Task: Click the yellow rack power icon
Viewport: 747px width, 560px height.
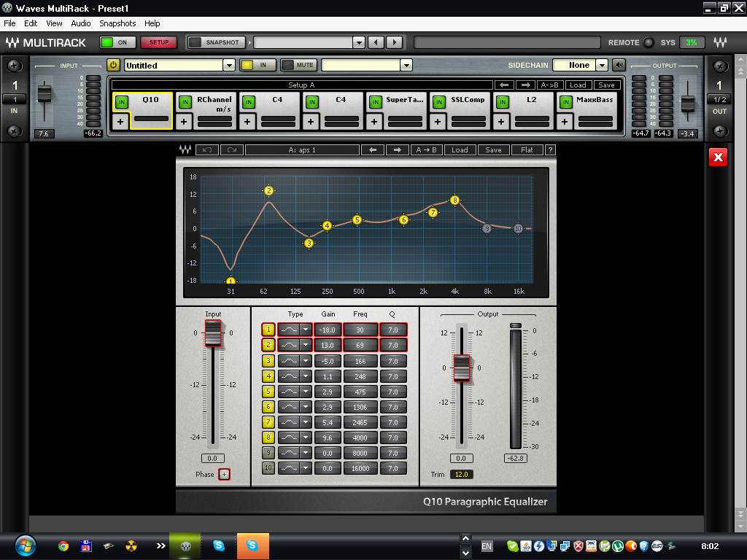Action: click(x=113, y=66)
